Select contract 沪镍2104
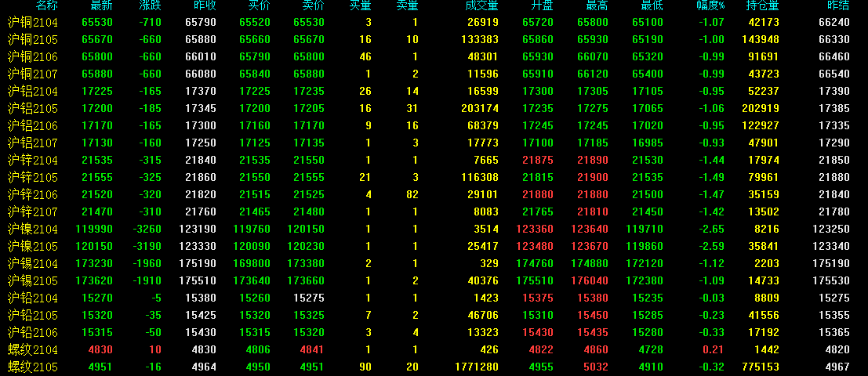The image size is (868, 376). tap(33, 229)
